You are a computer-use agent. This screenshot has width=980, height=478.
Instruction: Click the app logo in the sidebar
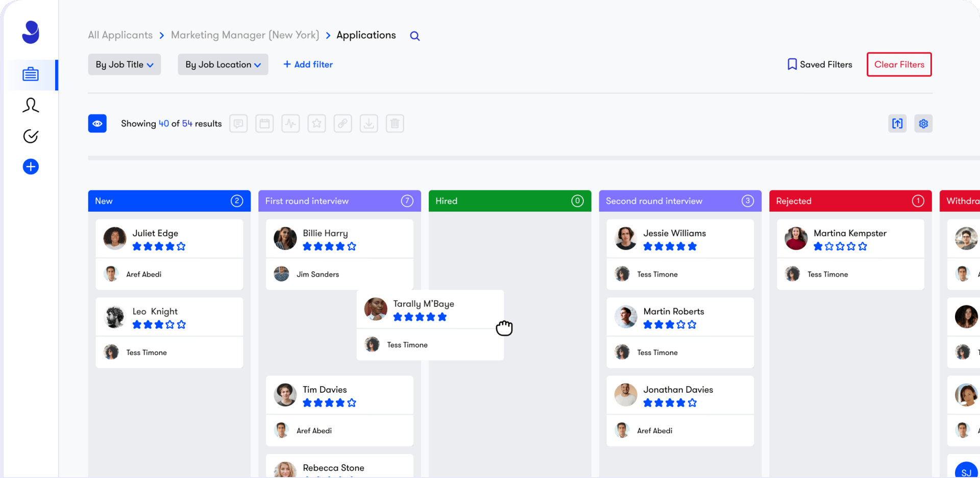pyautogui.click(x=31, y=32)
